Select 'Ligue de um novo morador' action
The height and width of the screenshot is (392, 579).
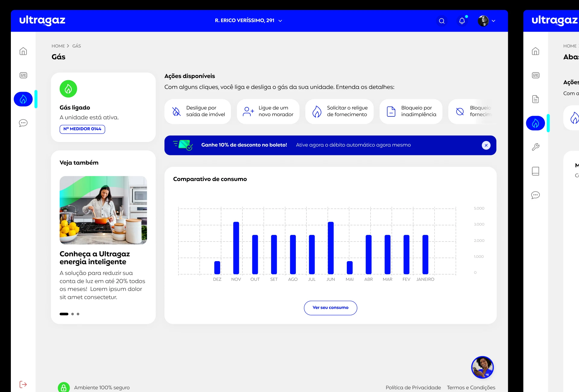[268, 111]
